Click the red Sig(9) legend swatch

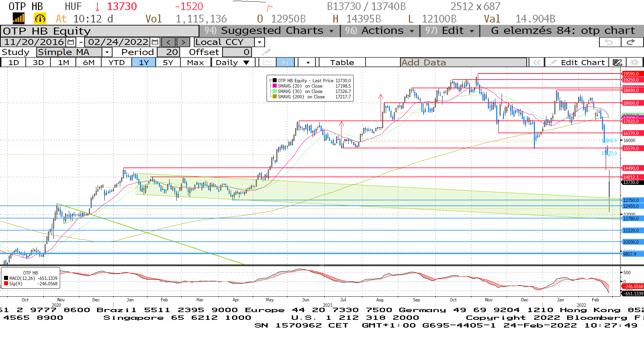click(6, 284)
